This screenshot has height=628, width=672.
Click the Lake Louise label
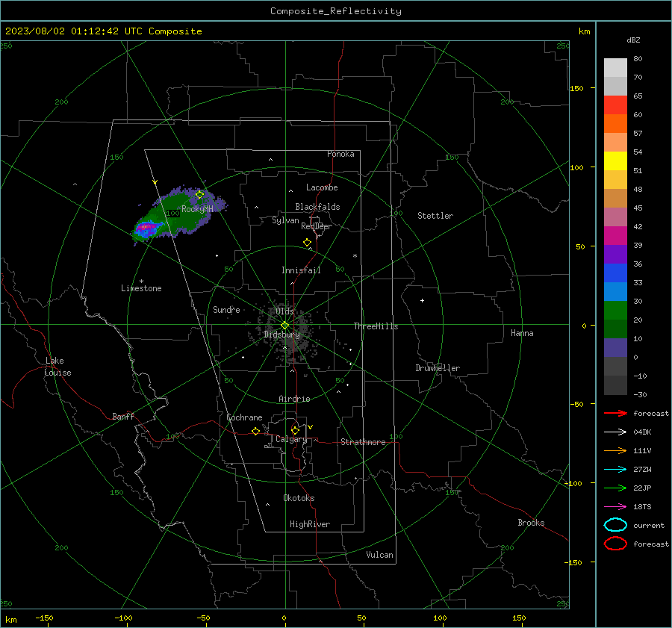pyautogui.click(x=57, y=367)
